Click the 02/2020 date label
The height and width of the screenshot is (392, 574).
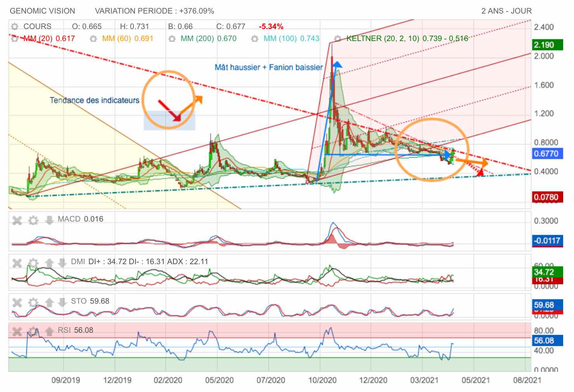pos(168,380)
